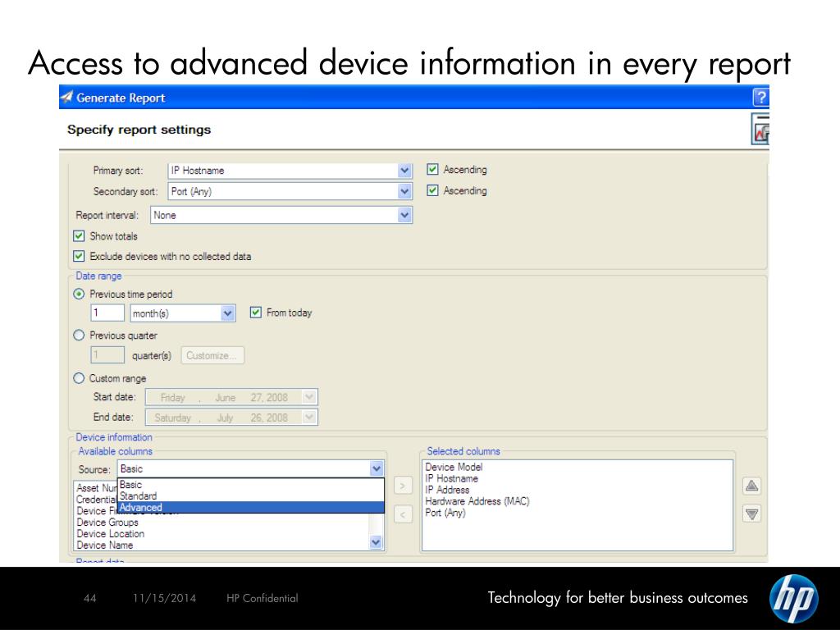Move selected column down with the down arrow
This screenshot has height=630, width=840.
pyautogui.click(x=751, y=514)
